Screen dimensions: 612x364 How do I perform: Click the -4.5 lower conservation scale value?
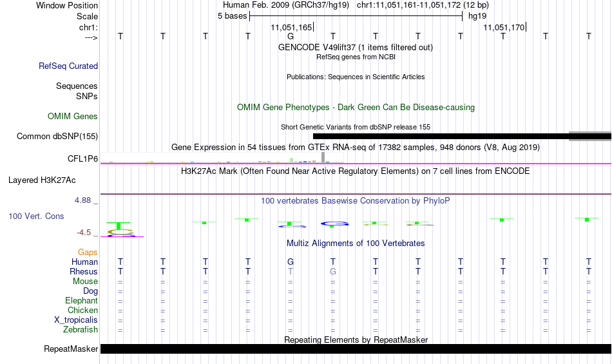tap(84, 233)
